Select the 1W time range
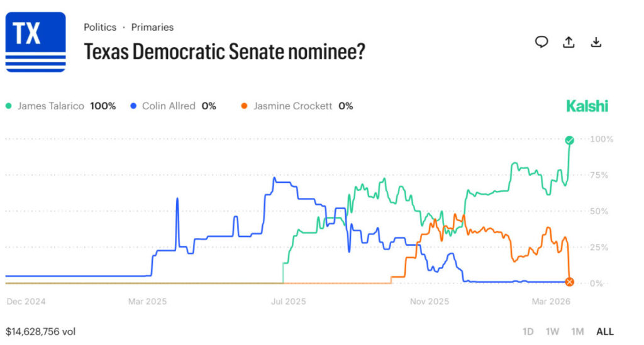This screenshot has height=345, width=644. 553,331
